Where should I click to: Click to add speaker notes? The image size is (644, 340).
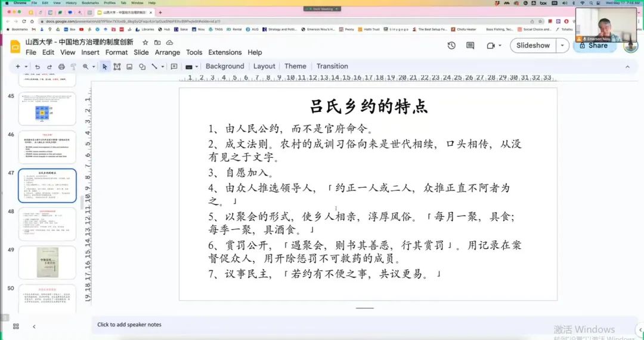[129, 325]
